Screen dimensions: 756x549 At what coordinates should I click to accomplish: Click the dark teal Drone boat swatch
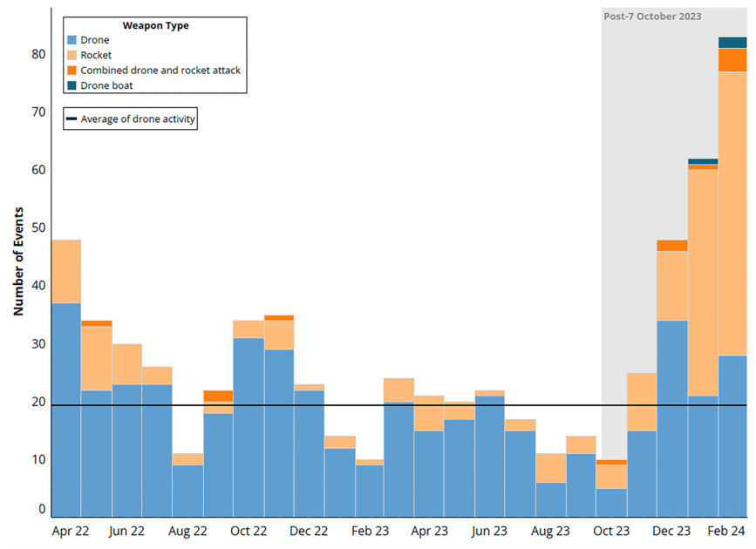(73, 85)
